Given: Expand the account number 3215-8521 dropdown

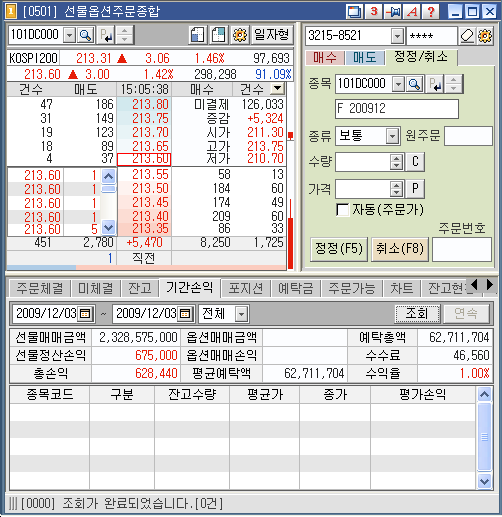Looking at the screenshot, I should [x=397, y=36].
